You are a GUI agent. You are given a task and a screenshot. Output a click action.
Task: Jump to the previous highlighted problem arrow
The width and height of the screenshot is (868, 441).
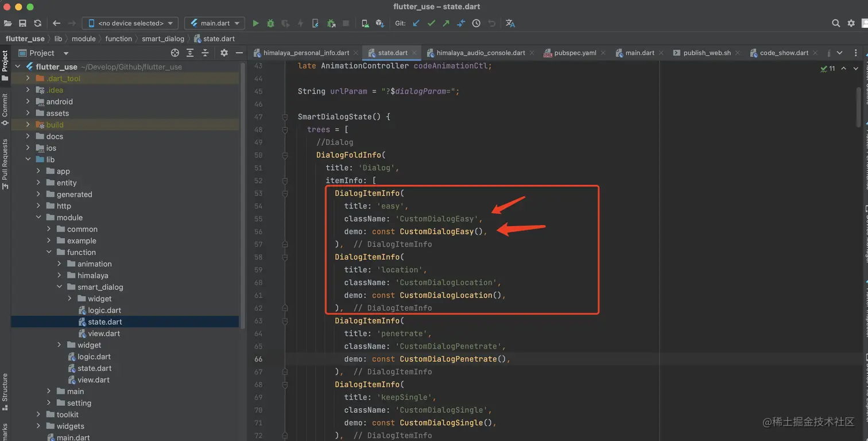coord(843,68)
